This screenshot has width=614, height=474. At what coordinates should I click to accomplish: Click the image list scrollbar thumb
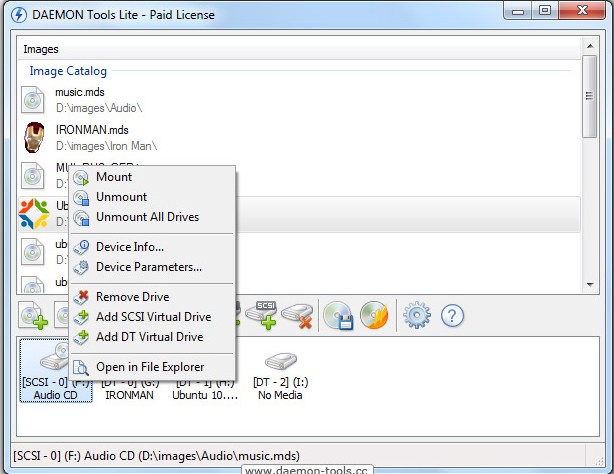589,96
